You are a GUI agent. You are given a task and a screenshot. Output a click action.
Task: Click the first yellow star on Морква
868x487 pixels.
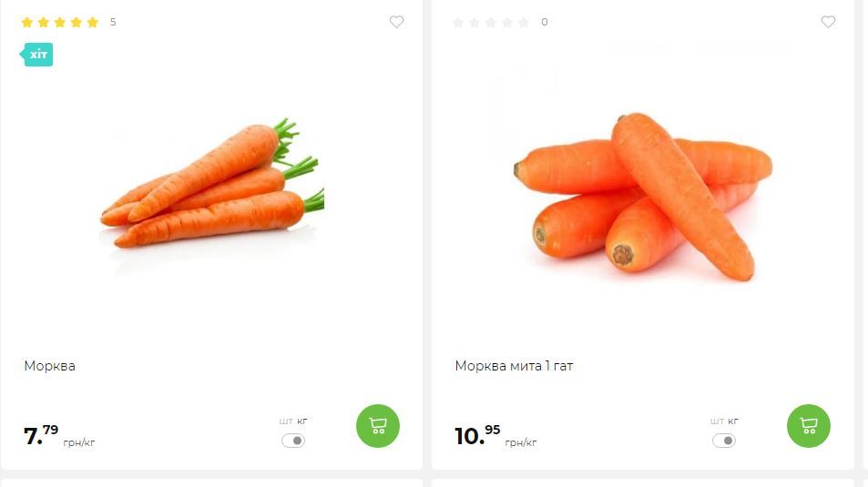pos(26,22)
